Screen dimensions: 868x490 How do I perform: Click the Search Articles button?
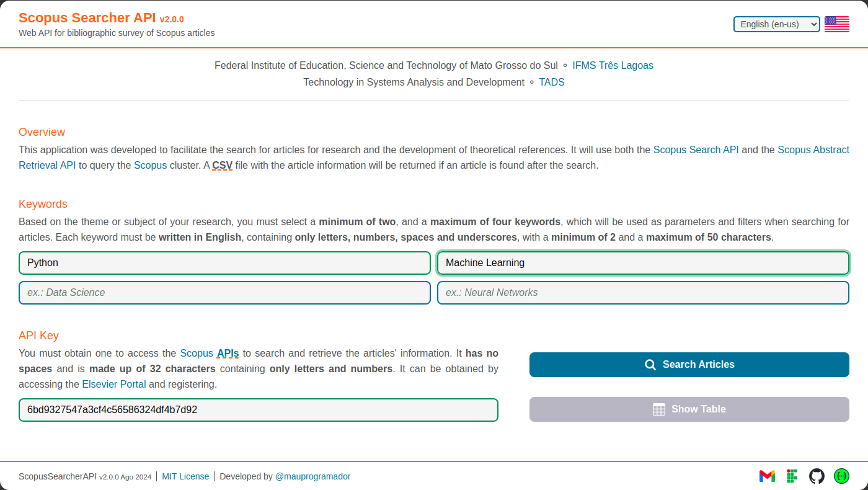tap(689, 365)
